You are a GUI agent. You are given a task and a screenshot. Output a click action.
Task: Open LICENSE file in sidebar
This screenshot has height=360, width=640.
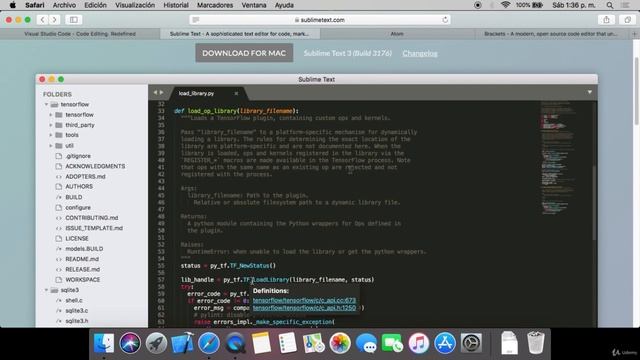click(x=77, y=238)
